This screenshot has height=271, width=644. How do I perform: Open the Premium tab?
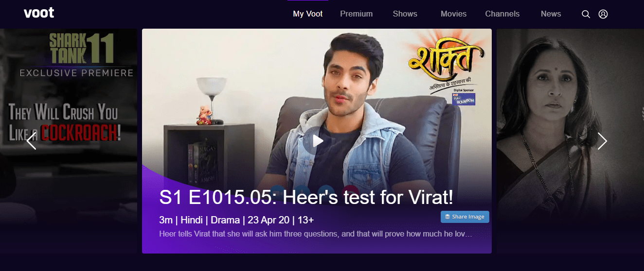pyautogui.click(x=357, y=14)
